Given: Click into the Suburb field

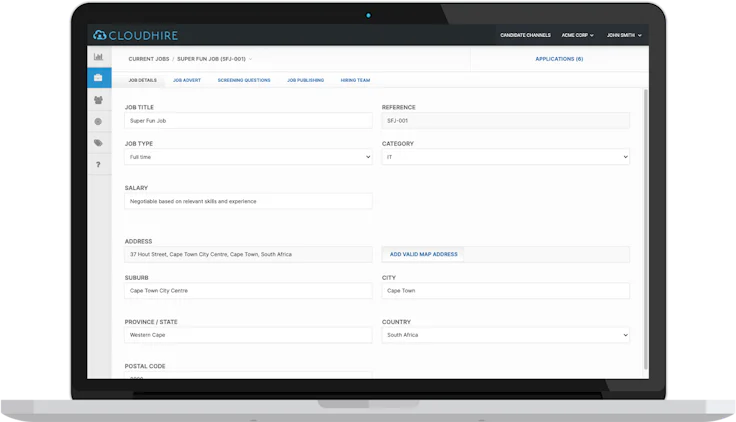Looking at the screenshot, I should point(248,291).
